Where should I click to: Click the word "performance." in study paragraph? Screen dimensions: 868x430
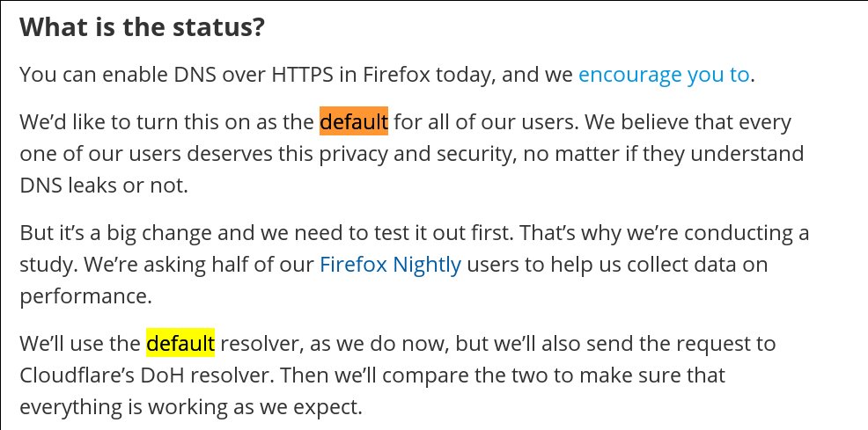pyautogui.click(x=85, y=297)
